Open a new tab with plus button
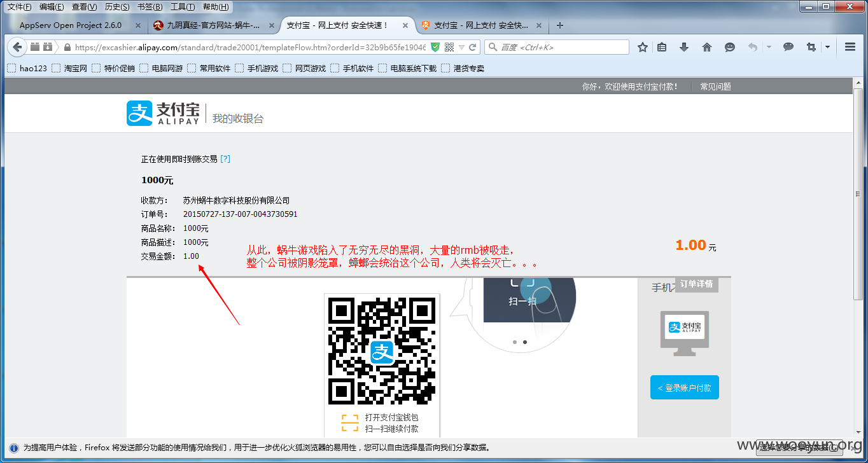The height and width of the screenshot is (463, 868). point(560,25)
